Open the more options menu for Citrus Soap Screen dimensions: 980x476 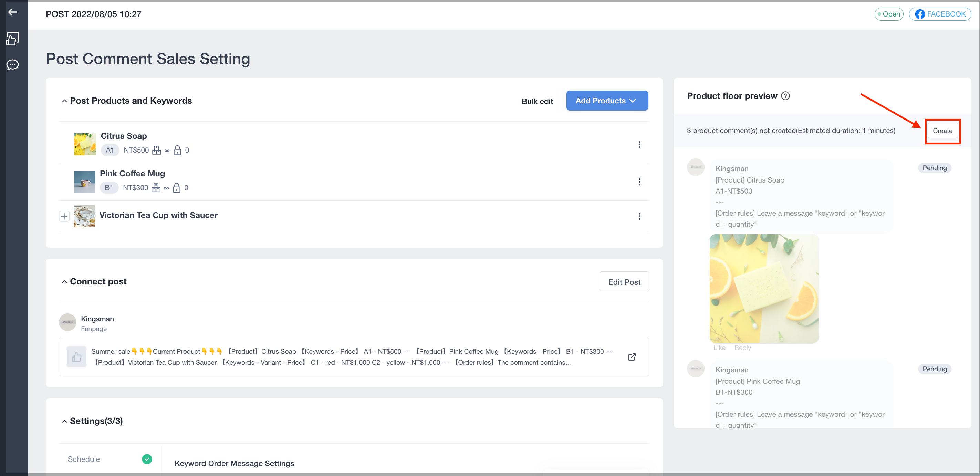pos(639,144)
